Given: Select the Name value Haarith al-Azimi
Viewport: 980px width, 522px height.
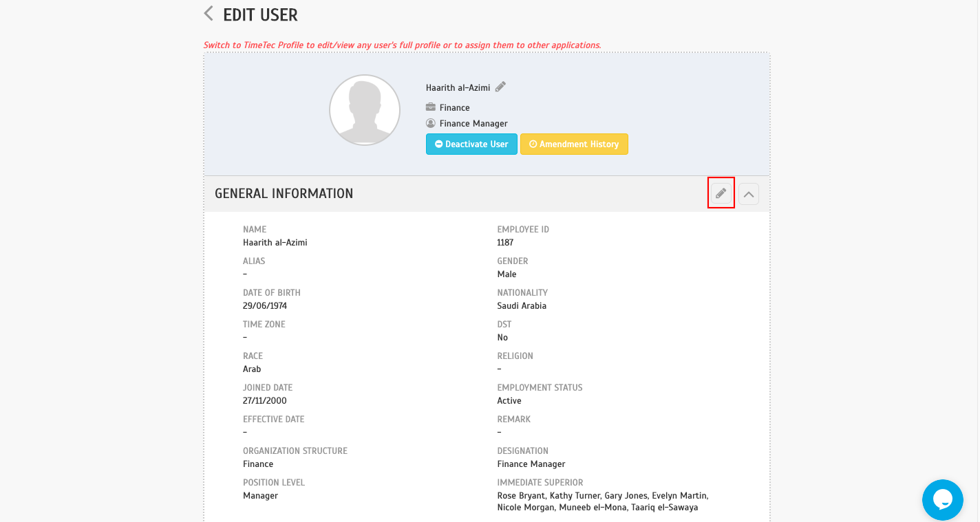Looking at the screenshot, I should pyautogui.click(x=275, y=242).
